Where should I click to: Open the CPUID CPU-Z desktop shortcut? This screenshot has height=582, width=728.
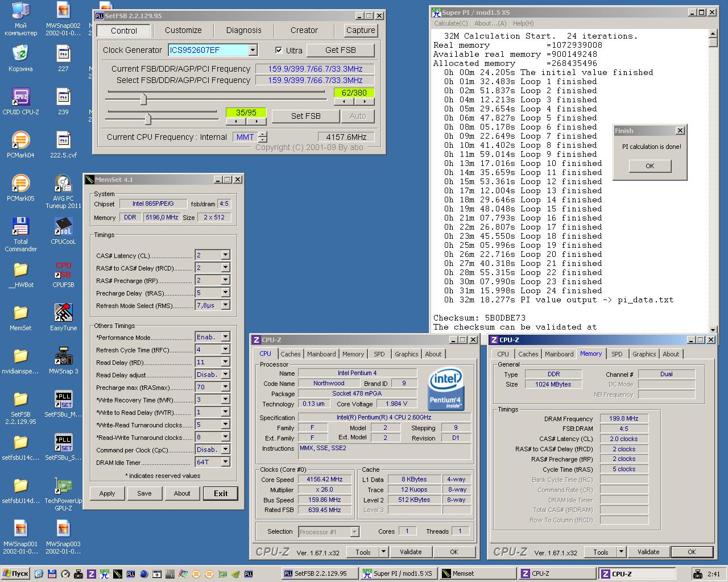[20, 102]
